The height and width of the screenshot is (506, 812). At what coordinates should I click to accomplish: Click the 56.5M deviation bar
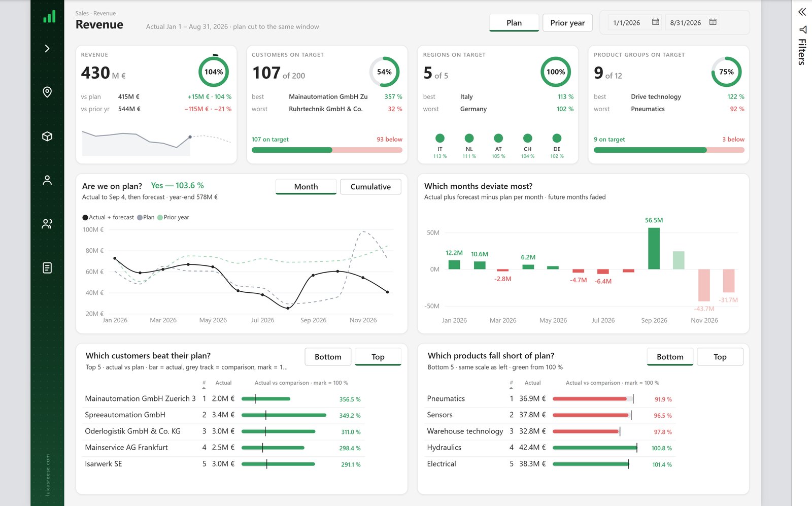click(x=654, y=248)
